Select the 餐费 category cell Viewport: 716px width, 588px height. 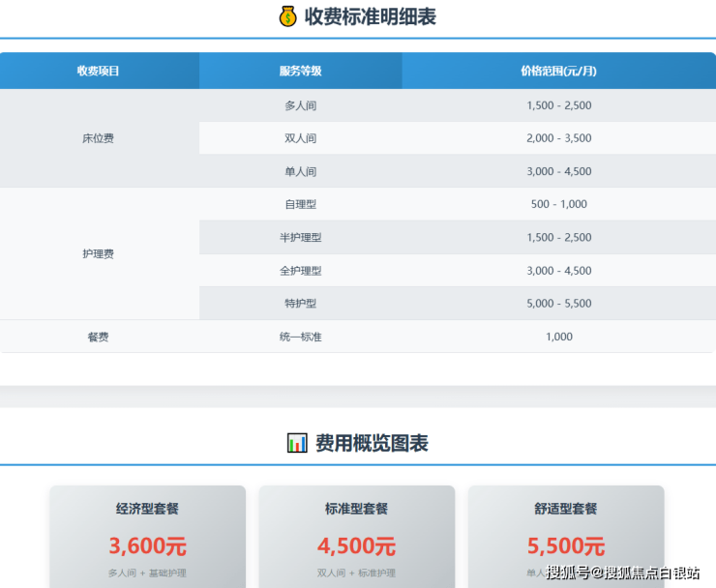pos(99,337)
